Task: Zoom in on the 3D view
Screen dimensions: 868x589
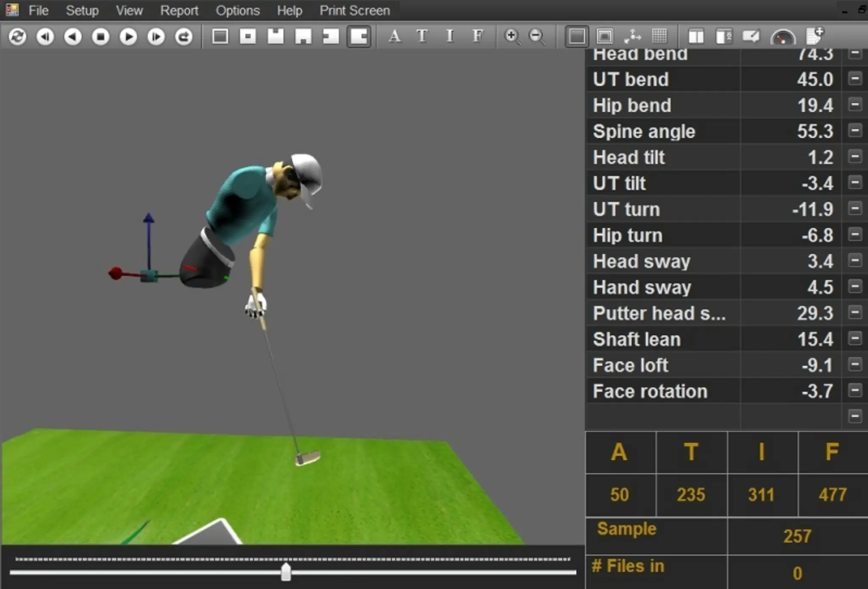Action: pos(512,37)
